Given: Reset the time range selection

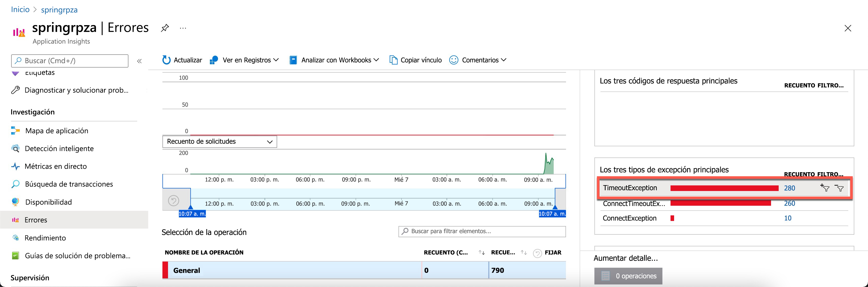Looking at the screenshot, I should point(174,201).
